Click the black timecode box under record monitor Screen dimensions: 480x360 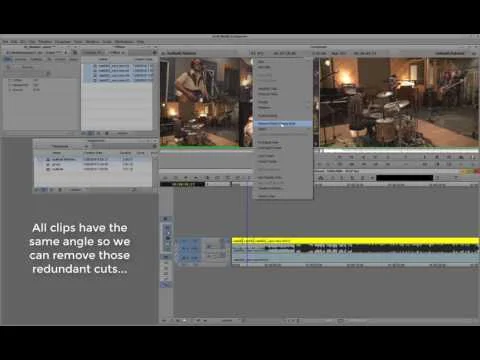pos(404,178)
